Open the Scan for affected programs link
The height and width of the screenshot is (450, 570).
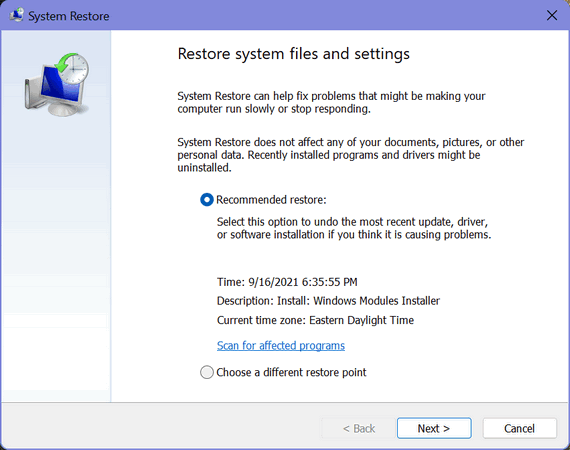pos(281,345)
